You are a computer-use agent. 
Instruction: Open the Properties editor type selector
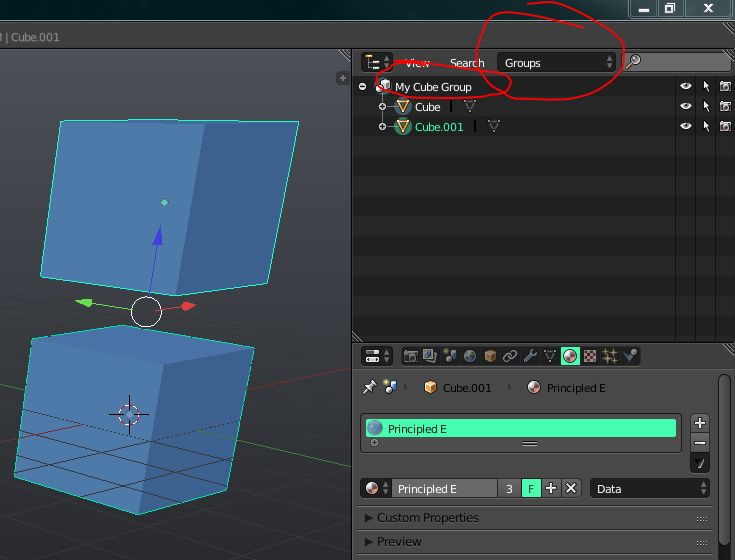point(377,356)
